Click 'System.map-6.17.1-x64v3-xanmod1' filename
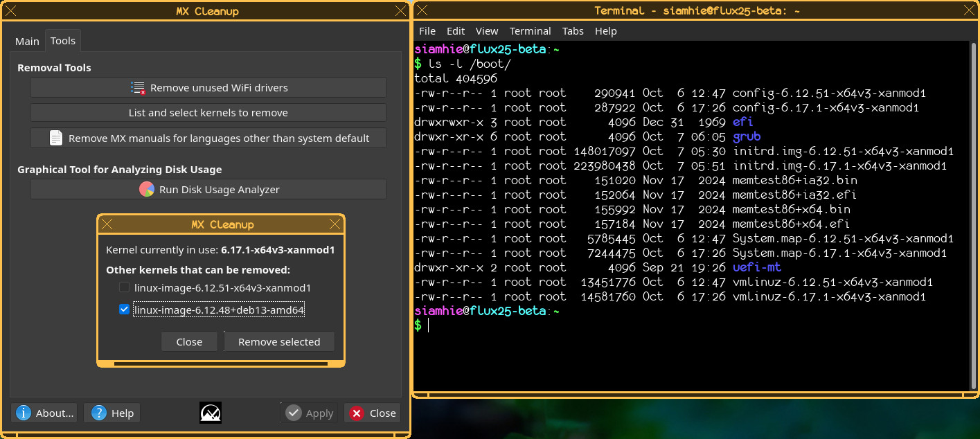The image size is (980, 439). (x=839, y=253)
